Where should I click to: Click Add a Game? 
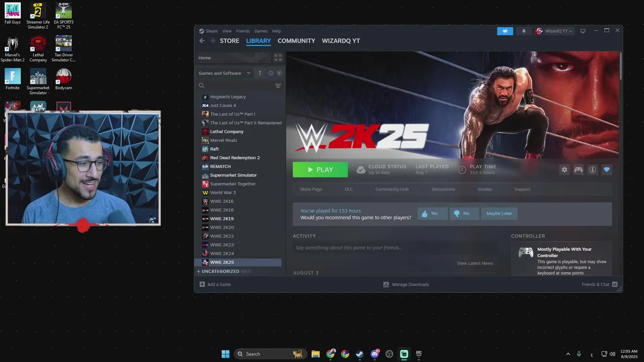click(x=215, y=285)
